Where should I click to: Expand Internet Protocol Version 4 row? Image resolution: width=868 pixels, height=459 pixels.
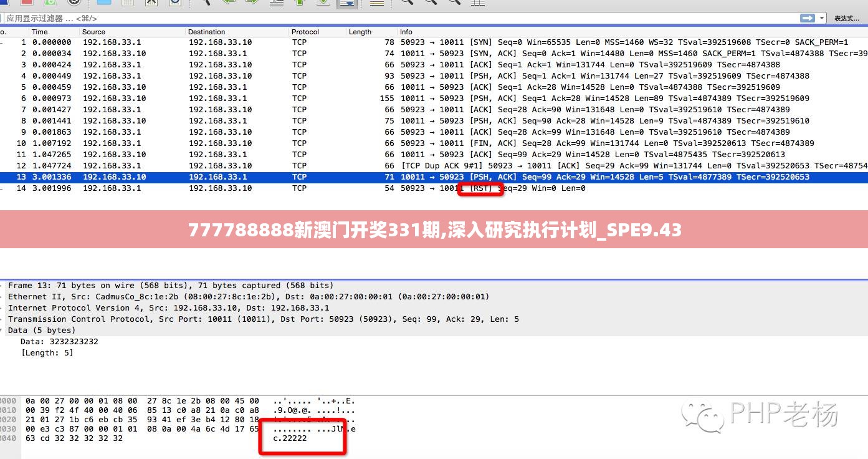point(434,308)
